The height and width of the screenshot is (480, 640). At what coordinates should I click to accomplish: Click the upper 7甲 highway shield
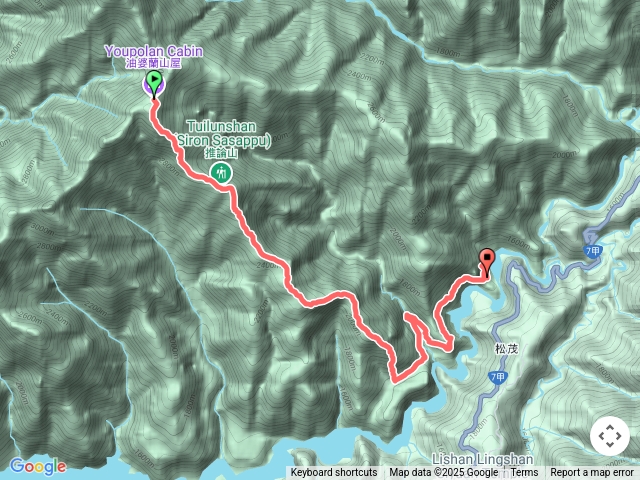[592, 251]
